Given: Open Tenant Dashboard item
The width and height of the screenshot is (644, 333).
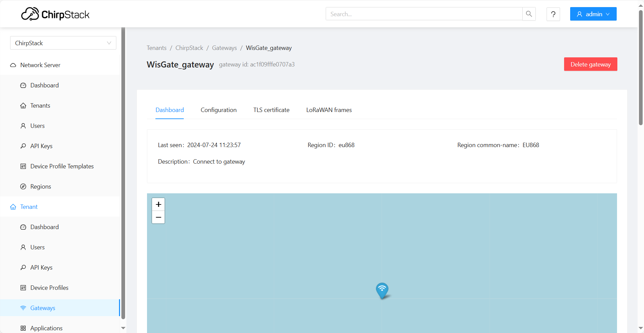Looking at the screenshot, I should (60, 227).
